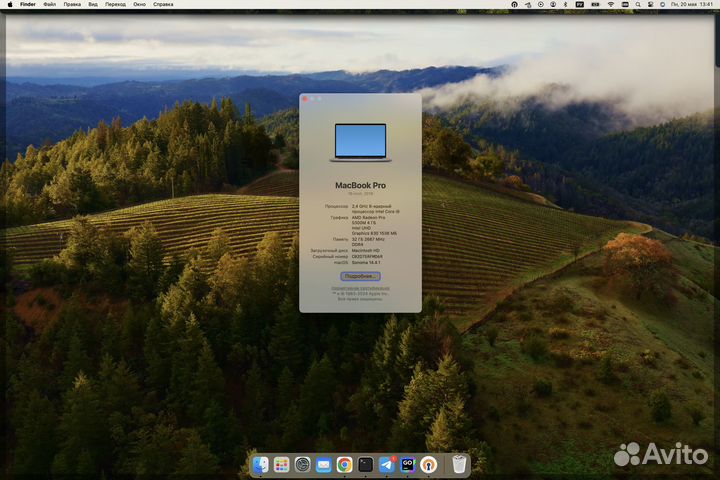This screenshot has width=720, height=480.
Task: Open the regulatory certification link
Action: [360, 288]
